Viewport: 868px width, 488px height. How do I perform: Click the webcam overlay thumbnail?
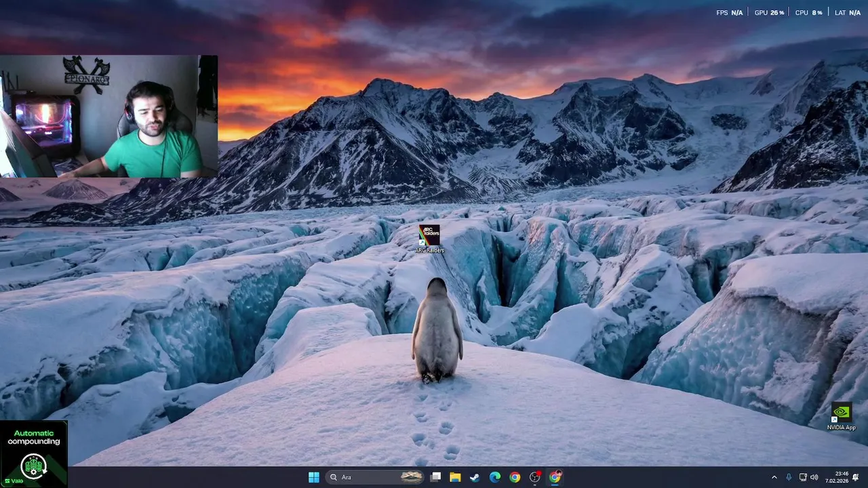coord(108,117)
